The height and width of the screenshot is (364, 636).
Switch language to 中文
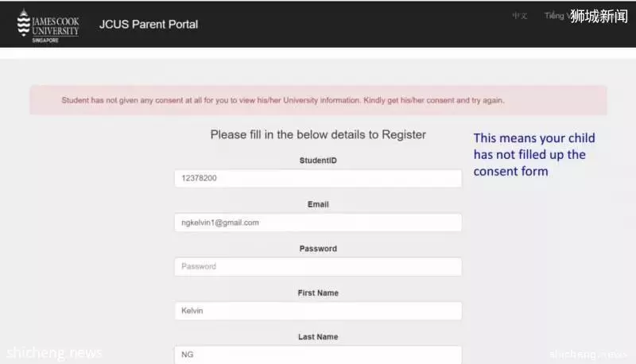pos(520,16)
